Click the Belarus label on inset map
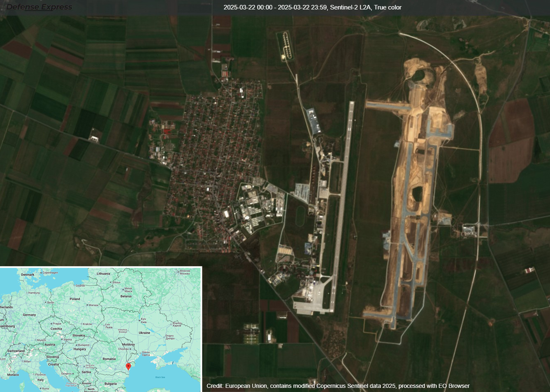The height and width of the screenshot is (392, 550). [x=126, y=296]
